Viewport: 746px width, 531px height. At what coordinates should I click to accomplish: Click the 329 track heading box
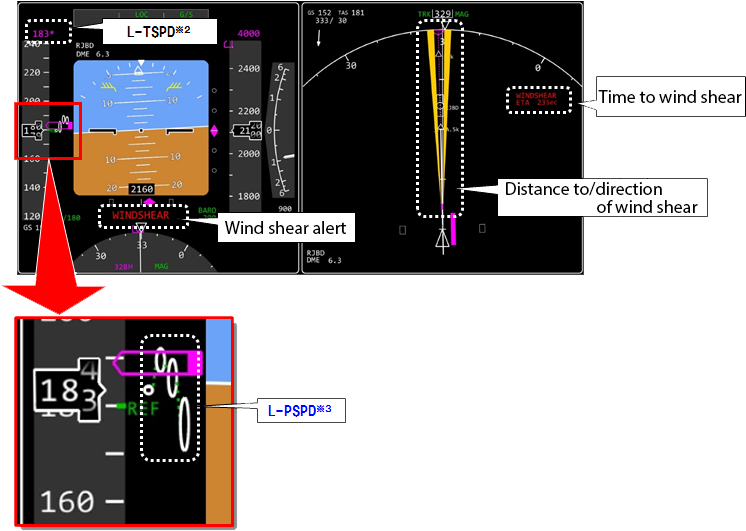tap(441, 15)
